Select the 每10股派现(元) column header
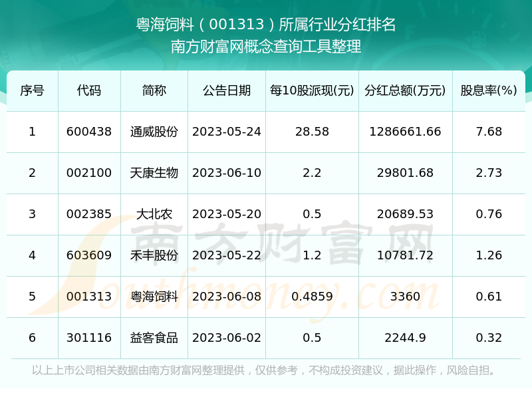 point(312,90)
